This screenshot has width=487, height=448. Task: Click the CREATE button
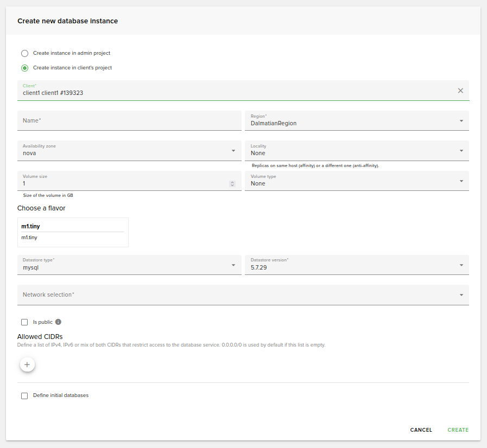point(458,430)
